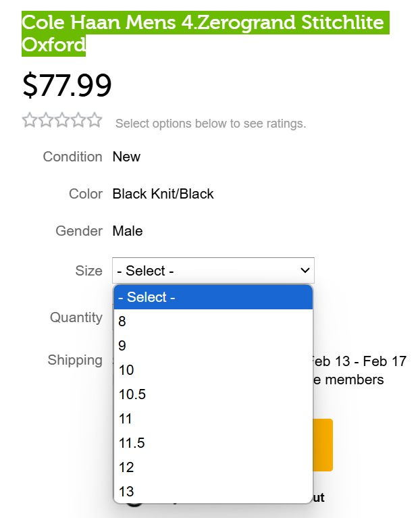420x518 pixels.
Task: Click the Cole Haan Stitchlite Oxford title
Action: tap(203, 34)
